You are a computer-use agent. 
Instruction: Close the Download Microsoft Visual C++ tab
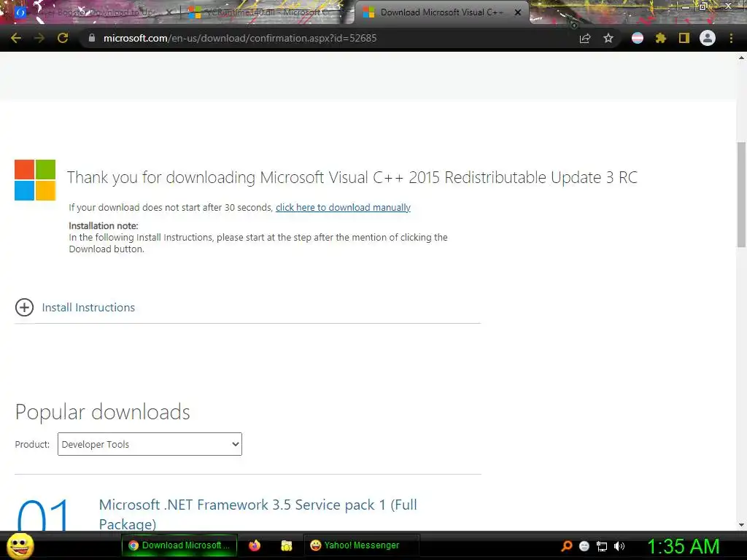pos(518,12)
